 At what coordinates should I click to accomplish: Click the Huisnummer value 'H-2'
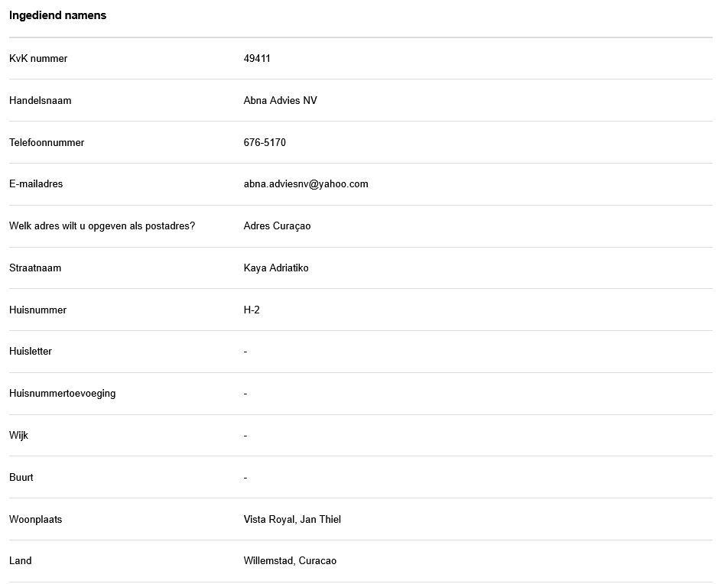252,310
